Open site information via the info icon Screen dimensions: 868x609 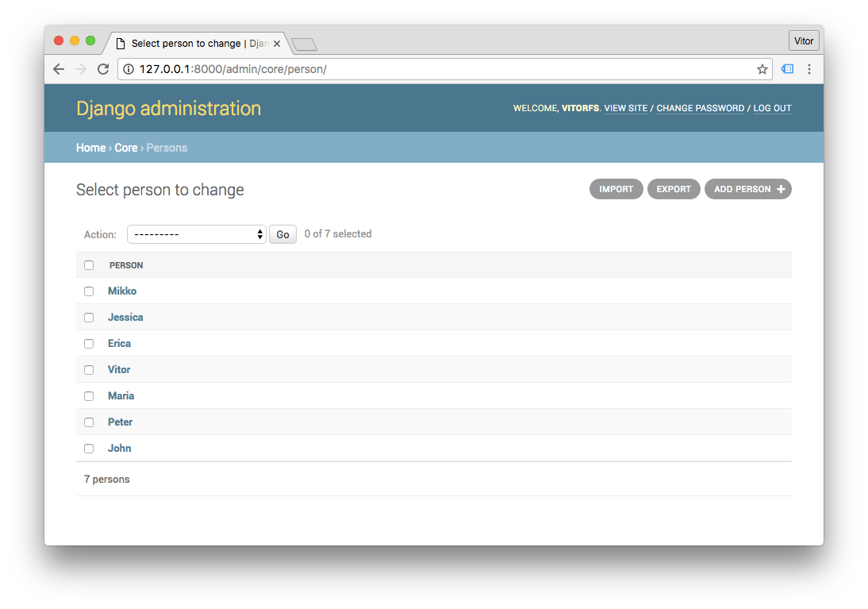[x=129, y=69]
